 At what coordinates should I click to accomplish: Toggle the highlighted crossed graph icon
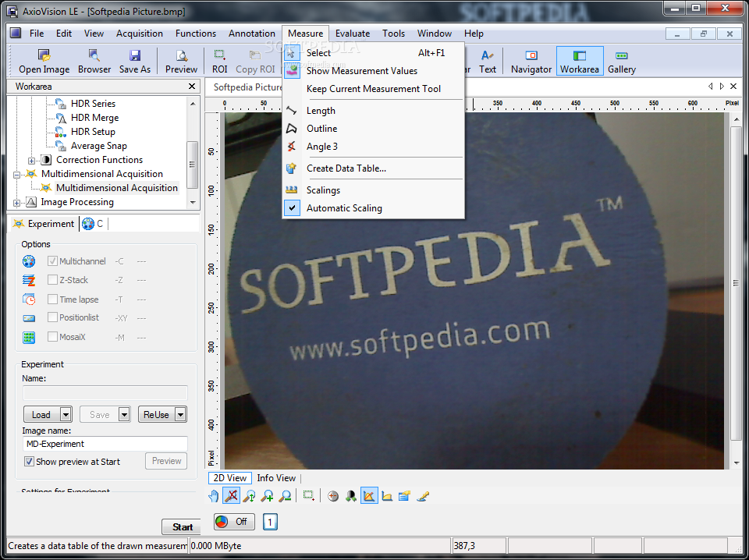(369, 496)
